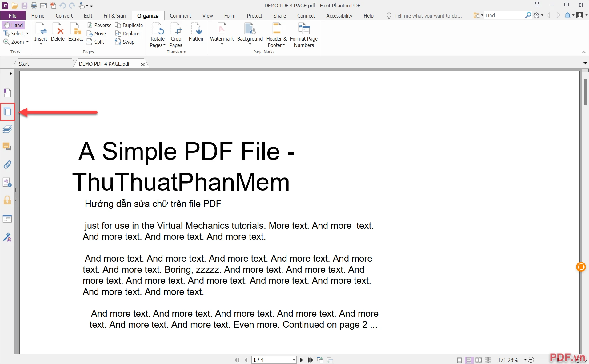Image resolution: width=589 pixels, height=364 pixels.
Task: Open the Attachments paperclip panel
Action: 7,165
